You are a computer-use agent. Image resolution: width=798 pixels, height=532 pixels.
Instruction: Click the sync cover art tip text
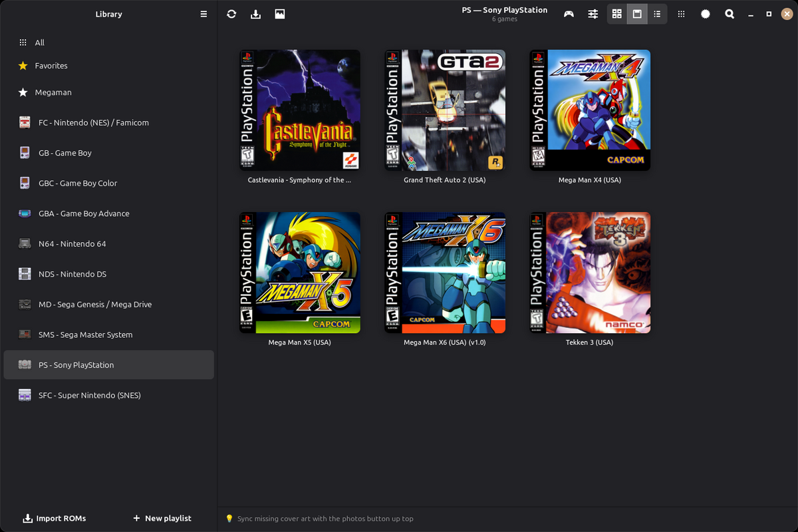pyautogui.click(x=325, y=519)
